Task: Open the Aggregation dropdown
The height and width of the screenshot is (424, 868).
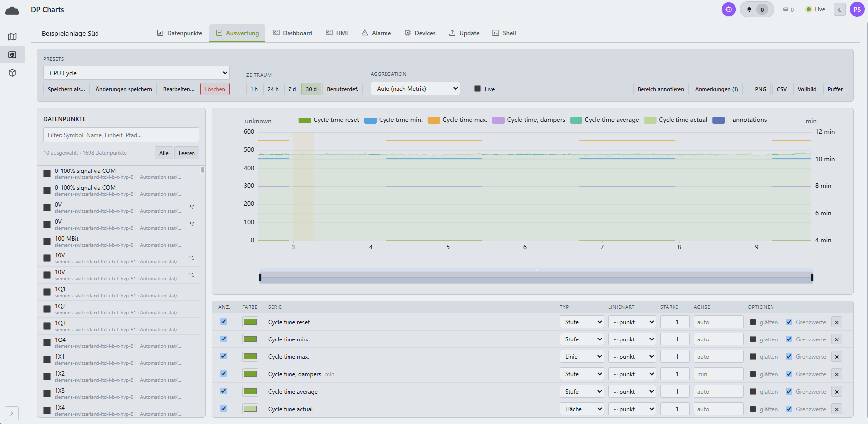Action: point(415,89)
